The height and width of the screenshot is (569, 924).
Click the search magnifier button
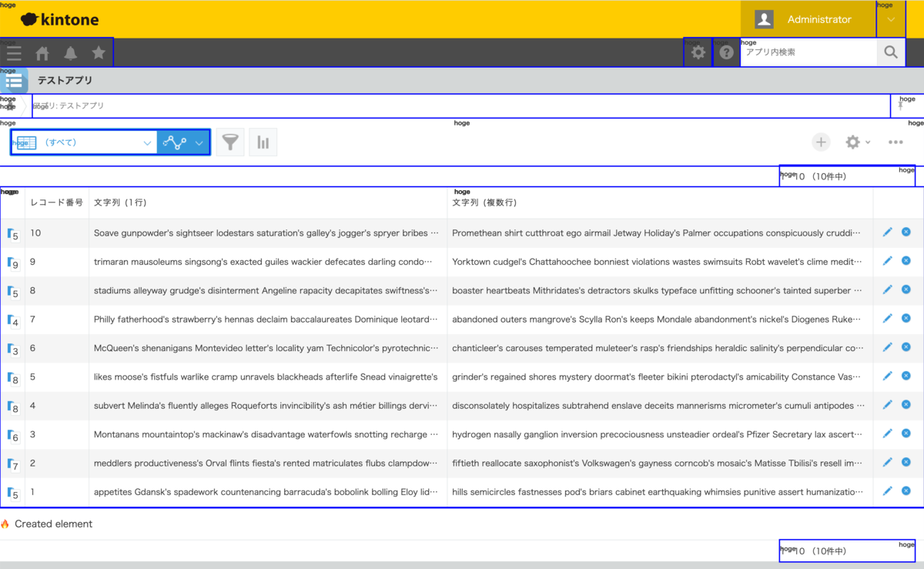(x=891, y=52)
